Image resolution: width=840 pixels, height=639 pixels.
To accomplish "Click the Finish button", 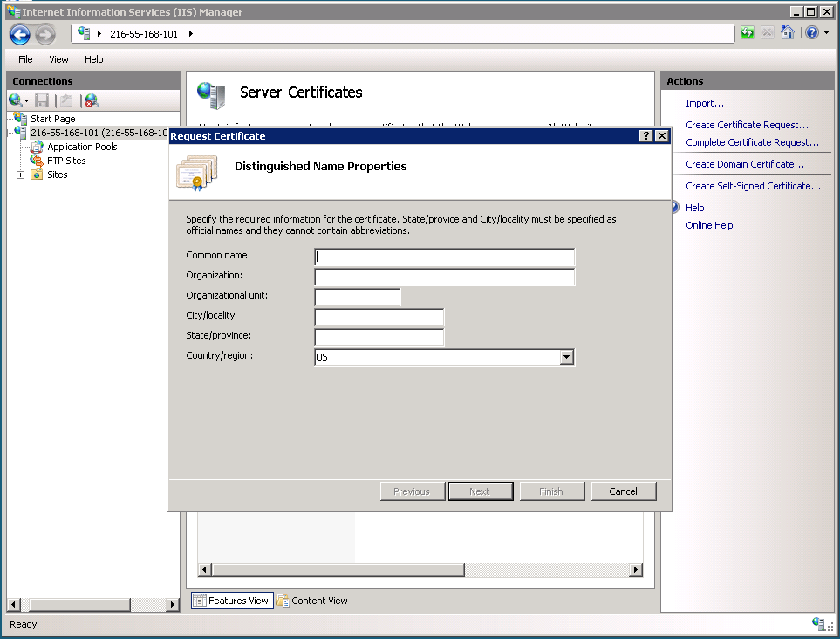I will coord(551,491).
